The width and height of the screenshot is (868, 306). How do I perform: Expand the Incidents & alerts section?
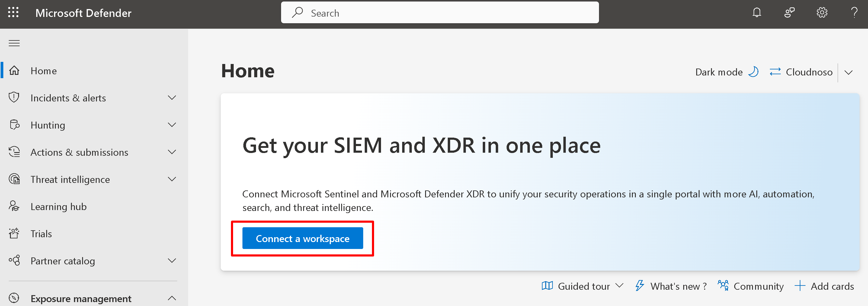point(172,98)
